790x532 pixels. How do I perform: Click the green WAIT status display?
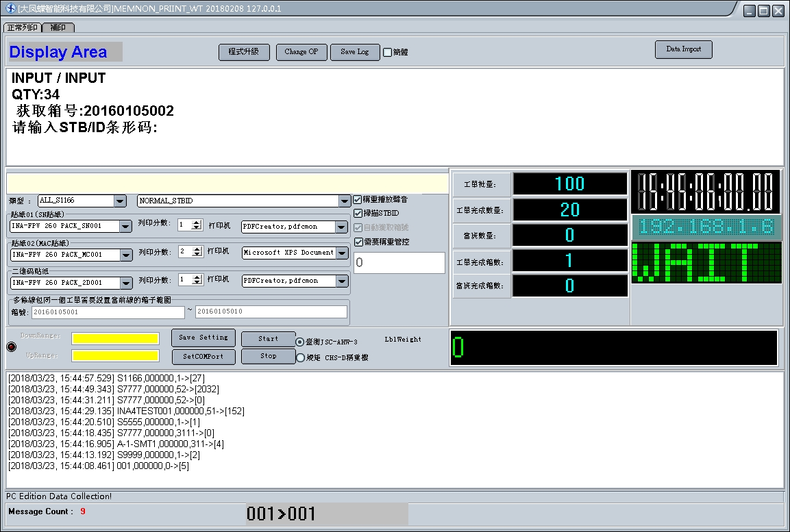[706, 262]
